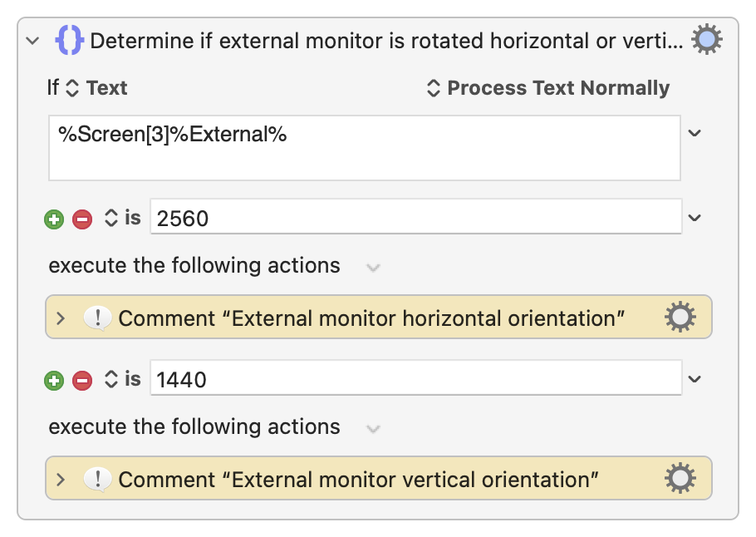Viewport: 756px width, 537px height.
Task: Click the exclamation icon on the horizontal comment
Action: click(x=97, y=318)
